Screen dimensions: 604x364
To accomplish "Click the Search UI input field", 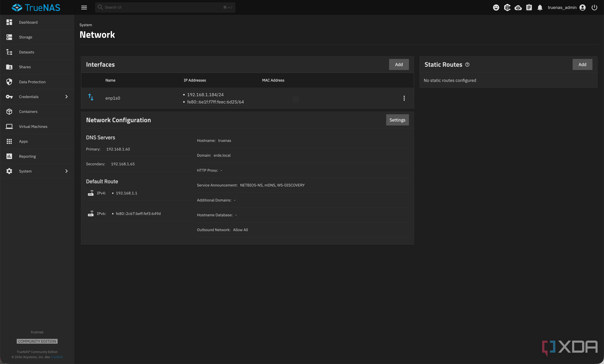I will point(165,7).
